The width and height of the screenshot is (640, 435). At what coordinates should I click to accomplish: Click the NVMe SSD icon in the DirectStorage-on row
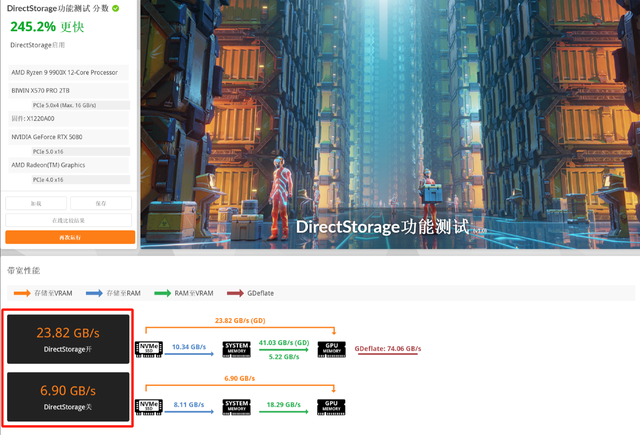click(149, 349)
